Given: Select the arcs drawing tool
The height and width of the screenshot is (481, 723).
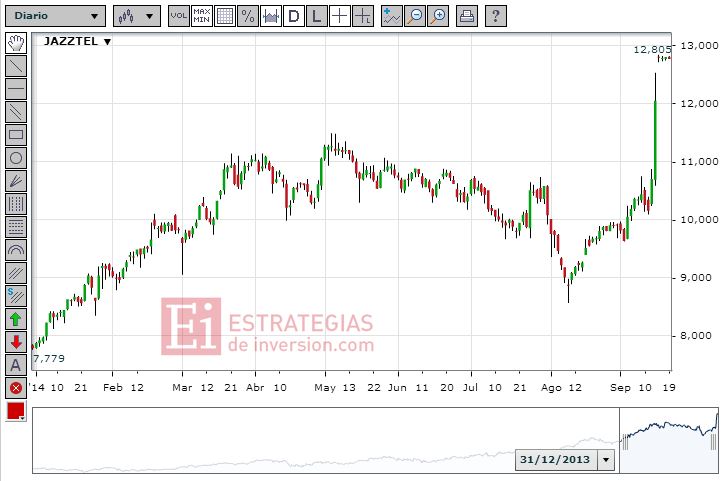Looking at the screenshot, I should pyautogui.click(x=16, y=250).
